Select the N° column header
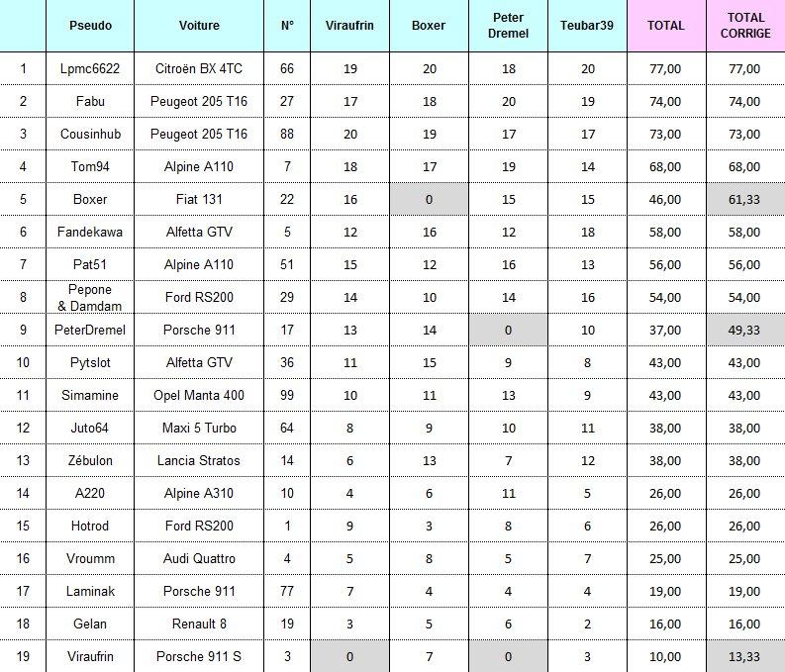The height and width of the screenshot is (672, 785). click(286, 25)
